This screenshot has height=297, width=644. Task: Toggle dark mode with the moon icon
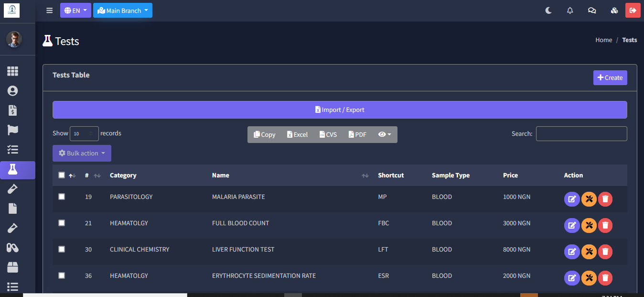(548, 11)
